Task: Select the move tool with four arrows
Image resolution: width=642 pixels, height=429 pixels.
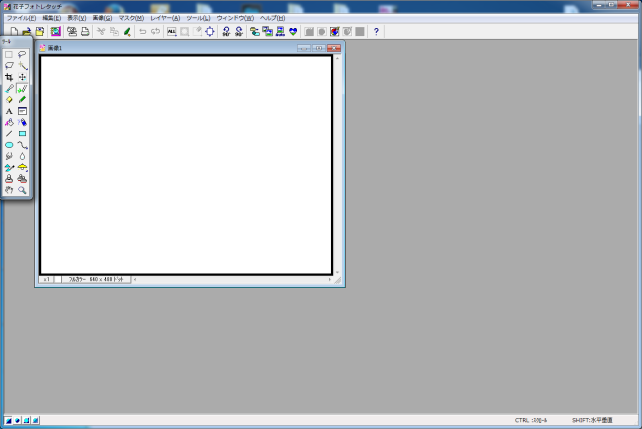Action: [x=22, y=77]
